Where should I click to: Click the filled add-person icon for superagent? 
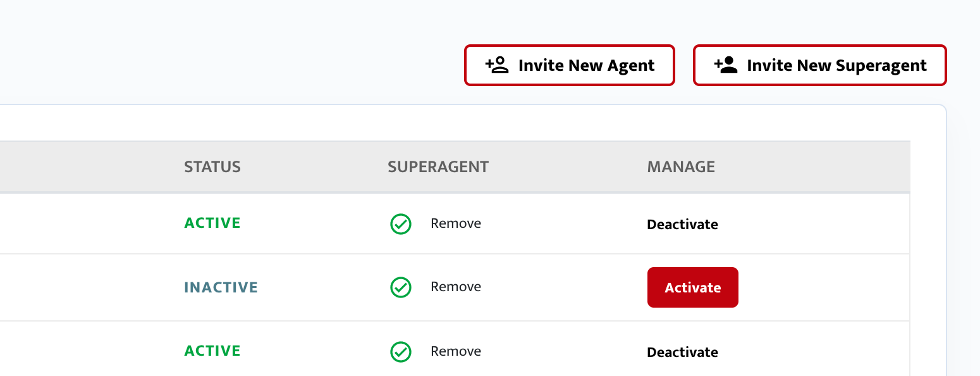[726, 65]
